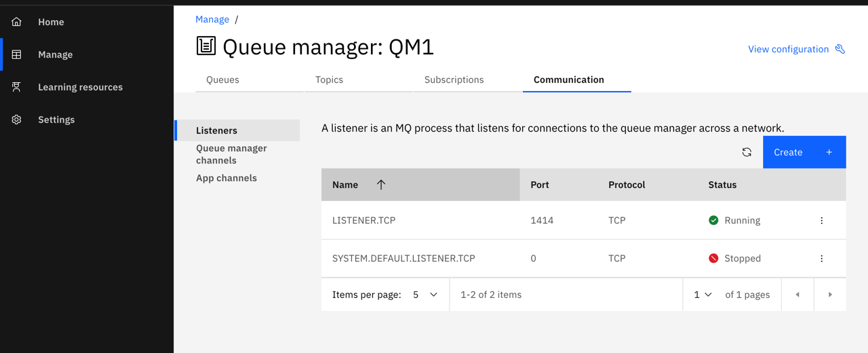Image resolution: width=868 pixels, height=353 pixels.
Task: Click port value 0
Action: tap(533, 259)
